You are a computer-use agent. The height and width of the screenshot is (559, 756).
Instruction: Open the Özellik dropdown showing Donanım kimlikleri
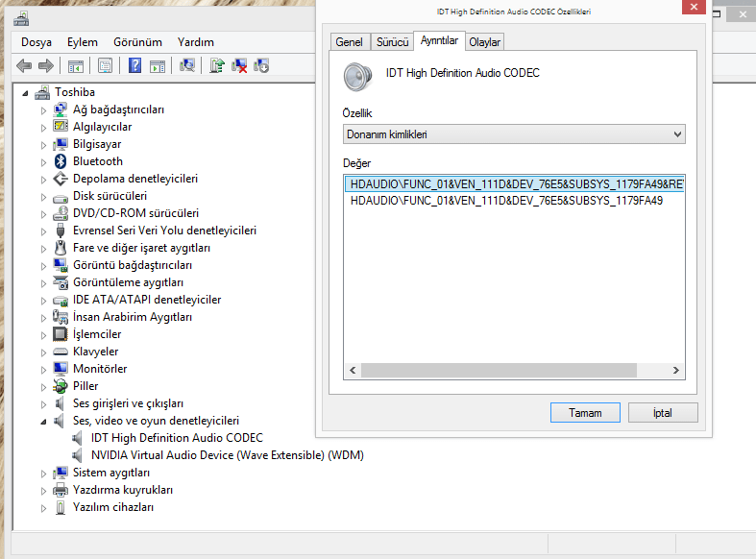(514, 134)
